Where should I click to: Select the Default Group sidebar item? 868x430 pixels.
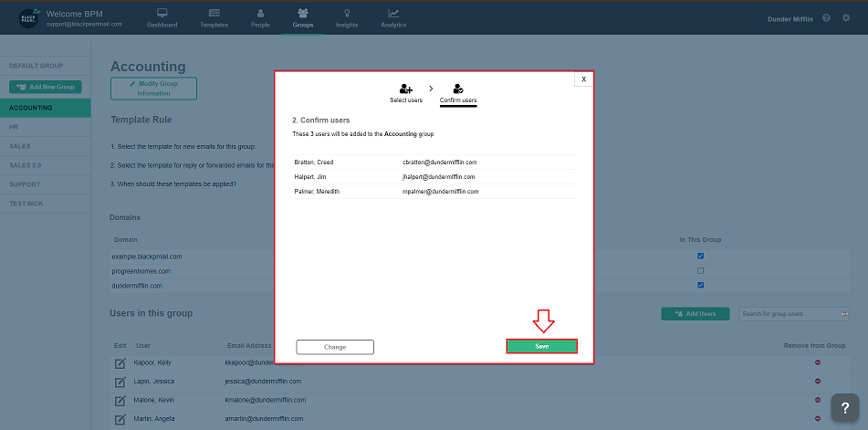coord(46,66)
